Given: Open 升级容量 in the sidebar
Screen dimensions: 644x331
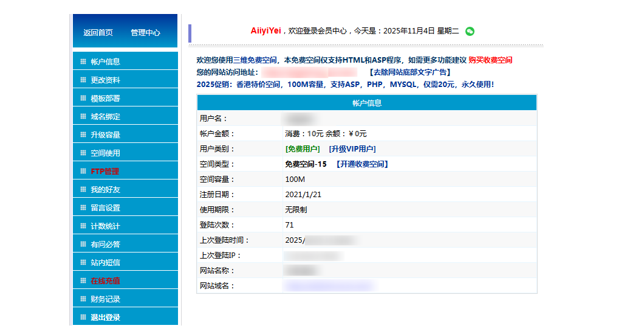Looking at the screenshot, I should tap(106, 134).
